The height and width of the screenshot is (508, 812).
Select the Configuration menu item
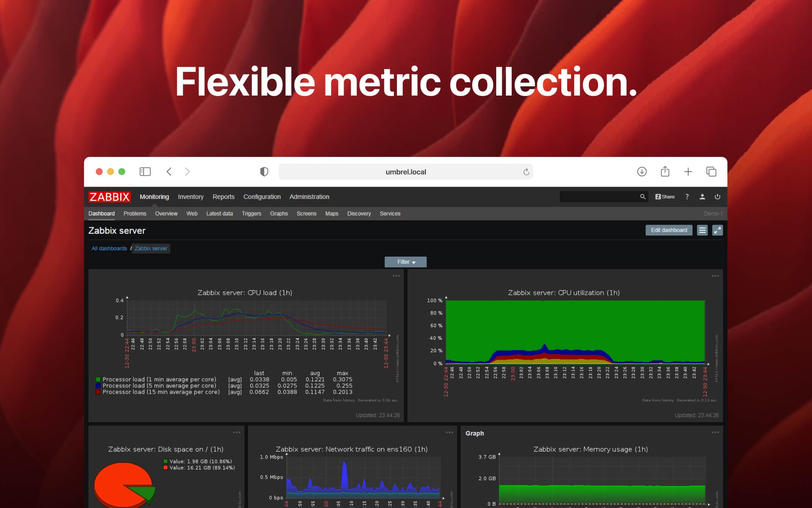[262, 197]
